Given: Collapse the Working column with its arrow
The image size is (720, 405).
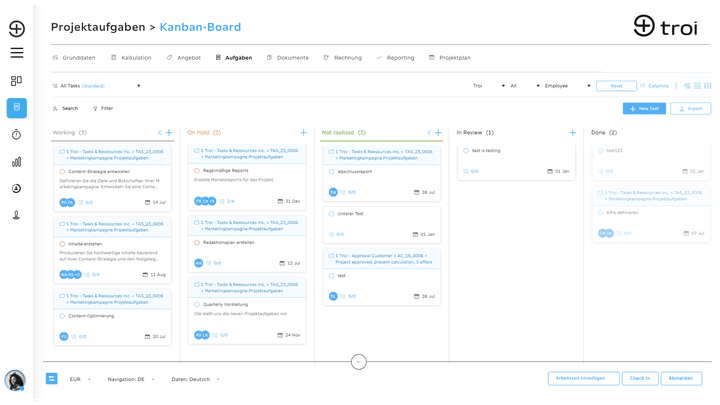Looking at the screenshot, I should click(x=160, y=133).
